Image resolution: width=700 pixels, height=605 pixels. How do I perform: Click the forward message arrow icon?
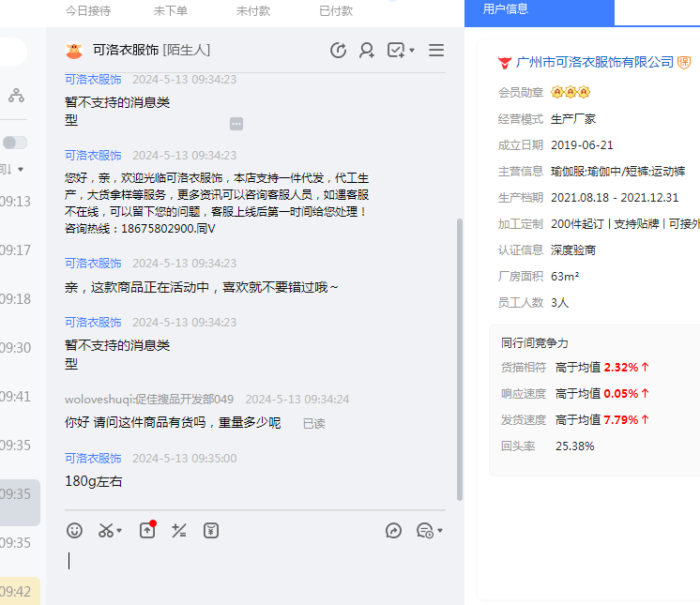click(x=394, y=531)
